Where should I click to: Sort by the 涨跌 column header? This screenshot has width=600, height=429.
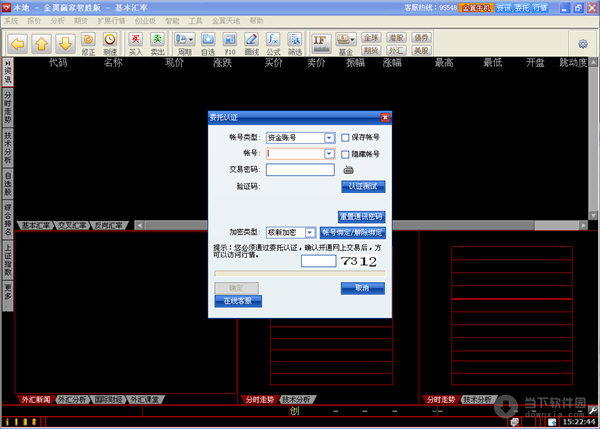pos(222,63)
